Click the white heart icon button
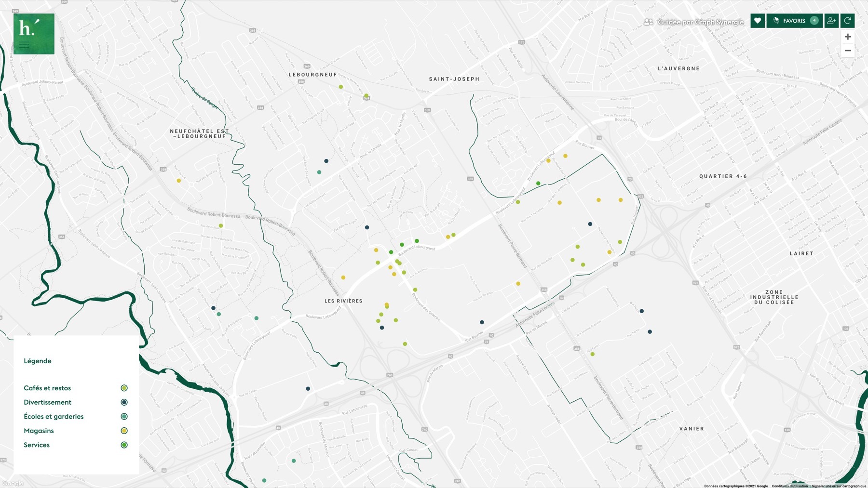The image size is (868, 488). (x=757, y=21)
